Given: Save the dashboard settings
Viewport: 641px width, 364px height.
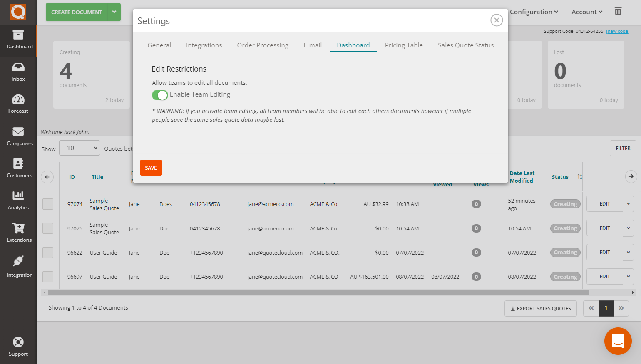Looking at the screenshot, I should pyautogui.click(x=151, y=167).
